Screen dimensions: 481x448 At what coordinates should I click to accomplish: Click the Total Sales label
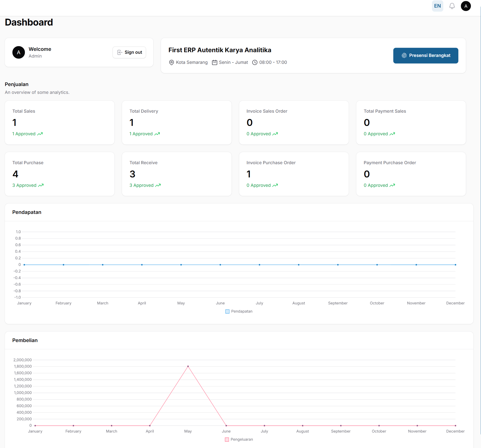24,111
